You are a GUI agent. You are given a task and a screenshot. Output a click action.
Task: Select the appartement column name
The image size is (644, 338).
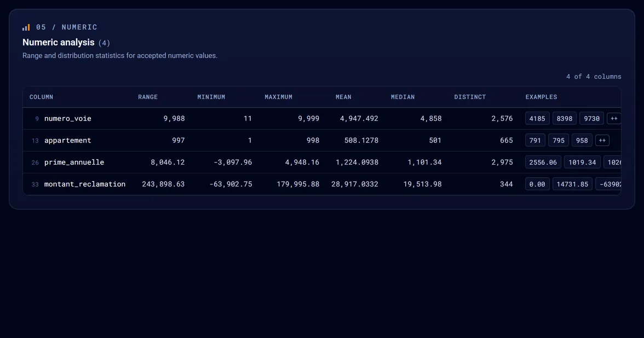tap(68, 140)
